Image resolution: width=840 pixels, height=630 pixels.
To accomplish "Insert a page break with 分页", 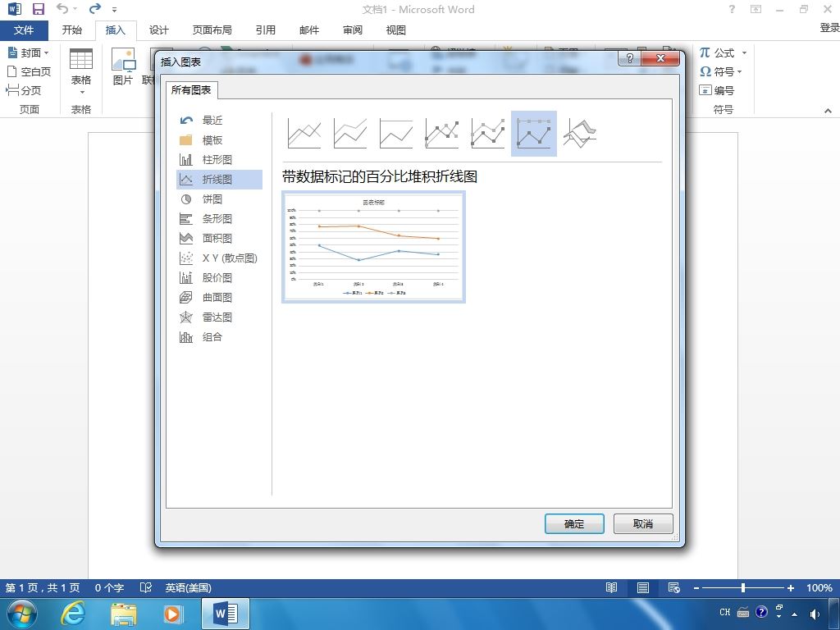I will coord(24,90).
